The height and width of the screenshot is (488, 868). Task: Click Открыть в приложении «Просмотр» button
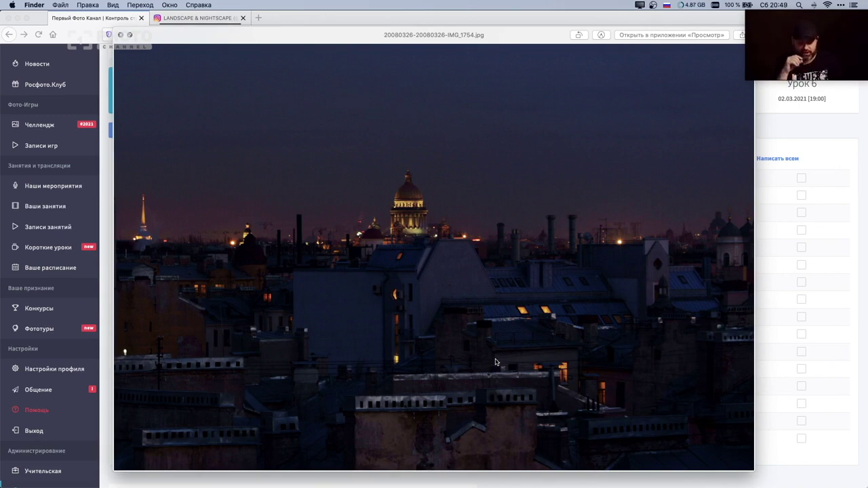[x=671, y=35]
